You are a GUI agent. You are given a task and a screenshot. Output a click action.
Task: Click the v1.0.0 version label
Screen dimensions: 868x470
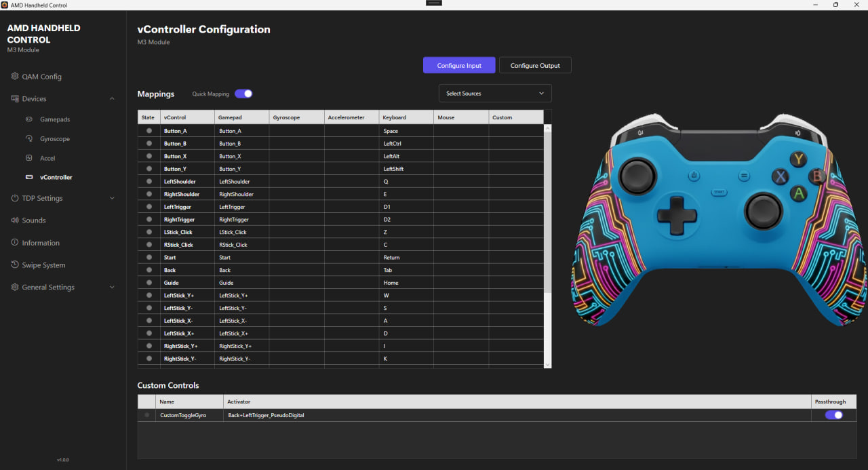[62, 460]
